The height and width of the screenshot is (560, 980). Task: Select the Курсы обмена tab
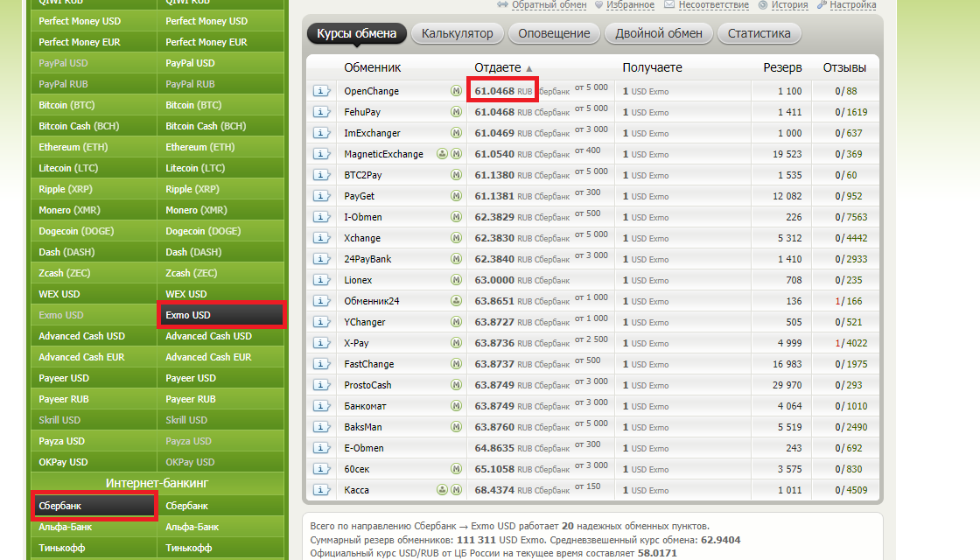click(x=356, y=33)
